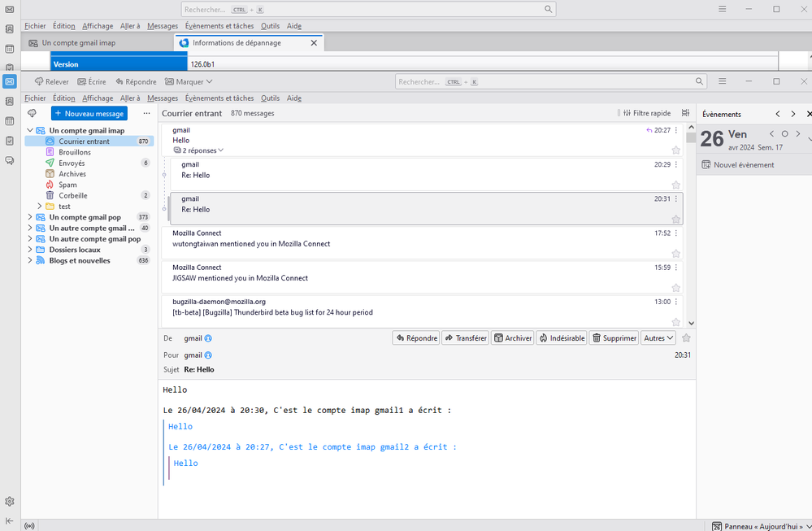Select Brouillons folder
The width and height of the screenshot is (812, 531).
point(89,152)
